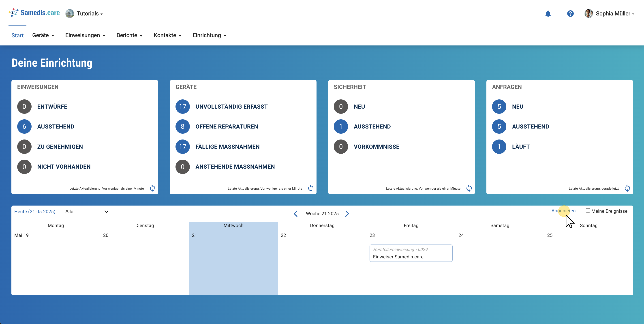
Task: Go to previous week arrow
Action: pos(295,214)
